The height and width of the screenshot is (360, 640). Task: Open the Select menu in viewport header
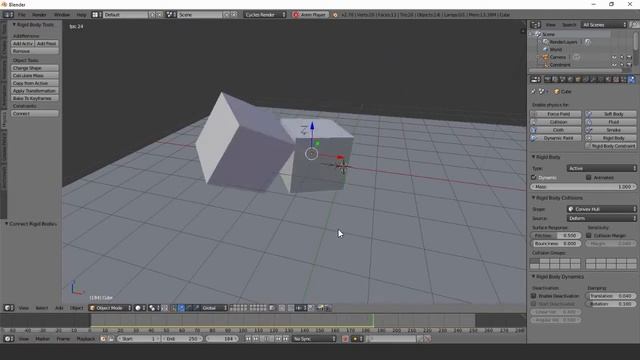(x=42, y=308)
